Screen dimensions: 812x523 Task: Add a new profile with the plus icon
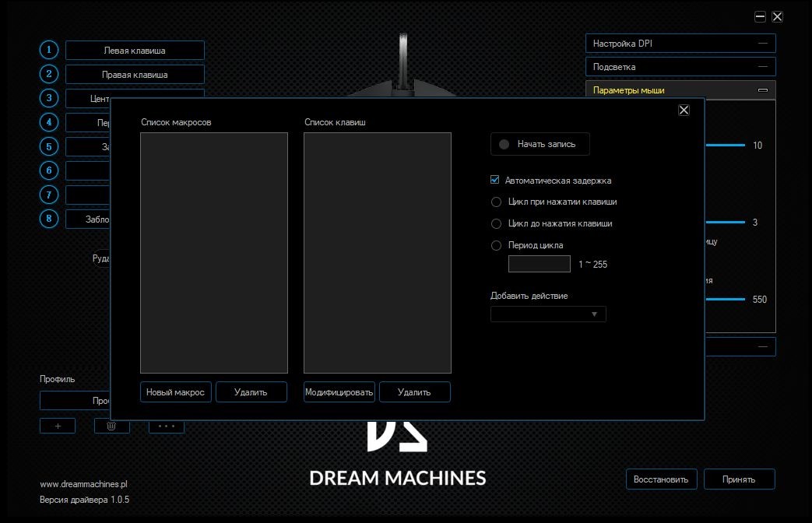tap(57, 426)
